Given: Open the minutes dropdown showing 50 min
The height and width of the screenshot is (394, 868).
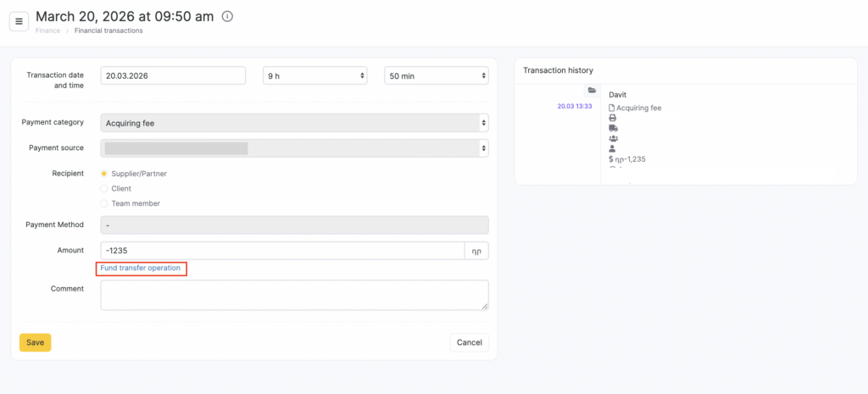Looking at the screenshot, I should point(436,75).
